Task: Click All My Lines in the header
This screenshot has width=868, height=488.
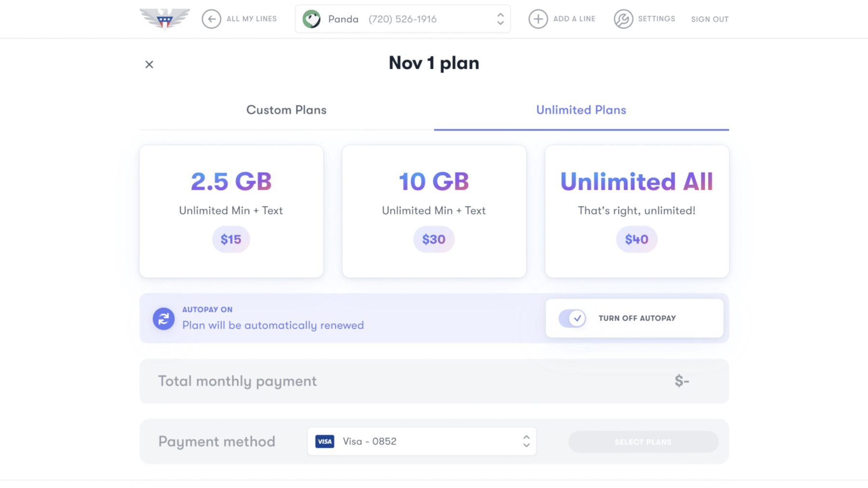Action: pyautogui.click(x=251, y=18)
